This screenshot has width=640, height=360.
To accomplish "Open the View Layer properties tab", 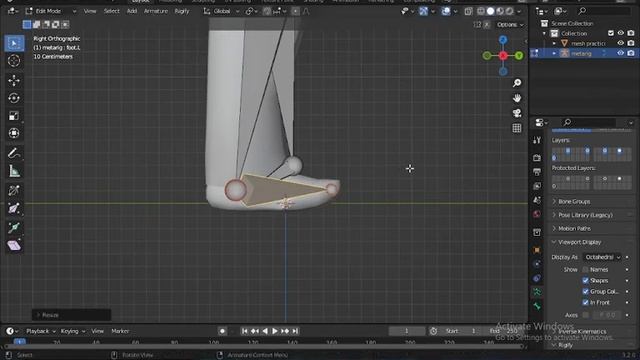I will coord(537,186).
